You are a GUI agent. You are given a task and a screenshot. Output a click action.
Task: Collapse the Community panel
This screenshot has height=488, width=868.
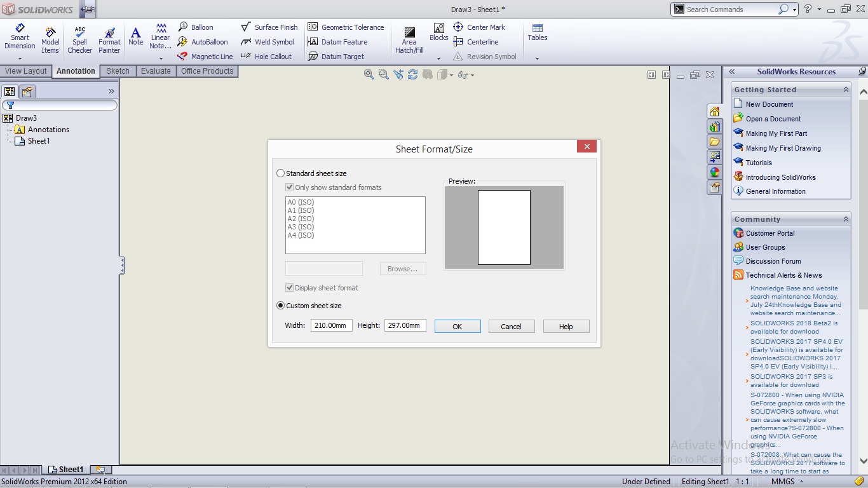click(846, 219)
